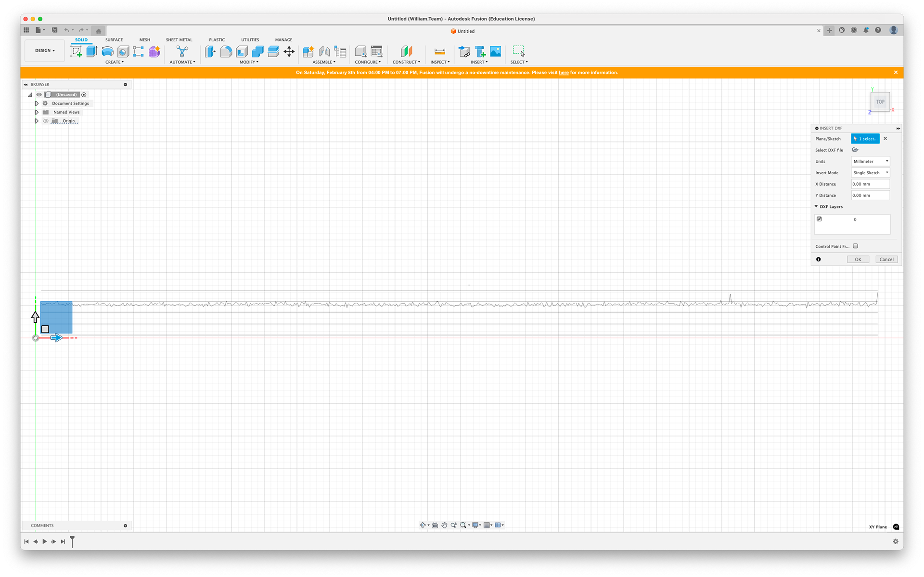
Task: Open the Units Millimeter dropdown
Action: pyautogui.click(x=870, y=161)
